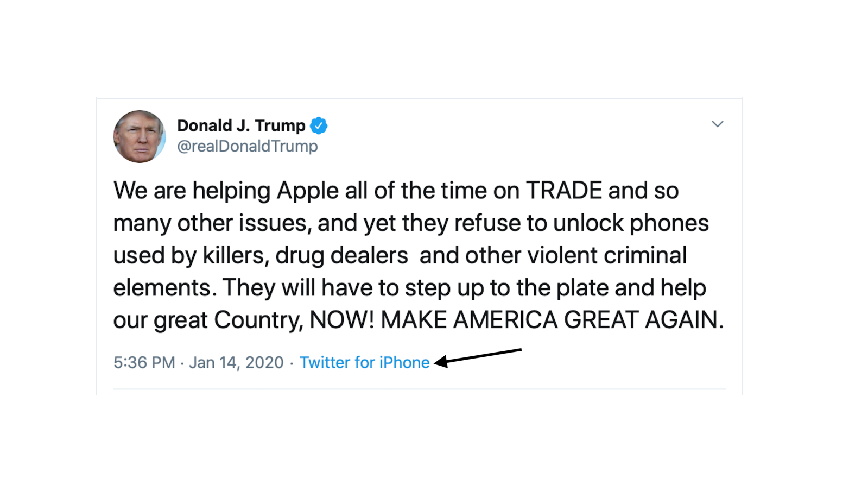Image resolution: width=868 pixels, height=478 pixels.
Task: Click the "MAKE AMERICA GREAT AGAIN" text
Action: 552,320
